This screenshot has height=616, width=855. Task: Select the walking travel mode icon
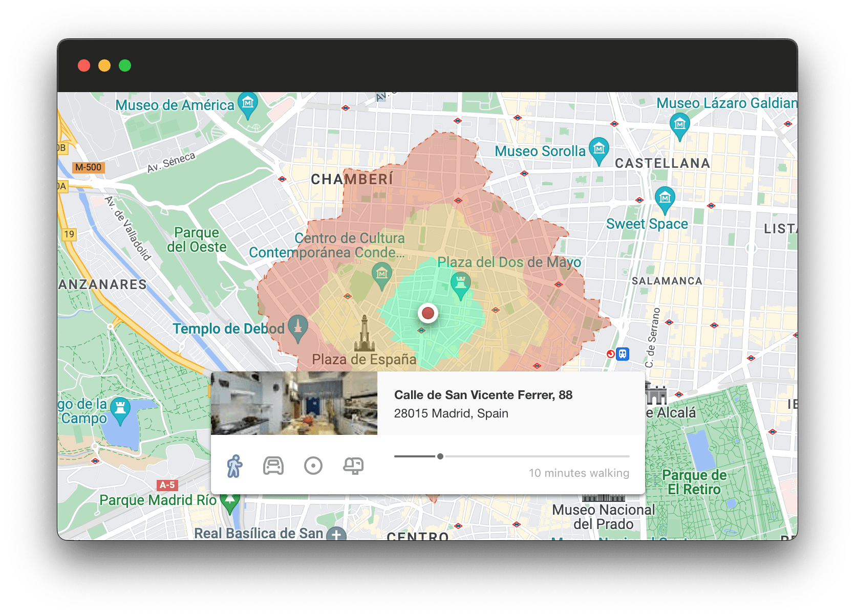(x=235, y=466)
